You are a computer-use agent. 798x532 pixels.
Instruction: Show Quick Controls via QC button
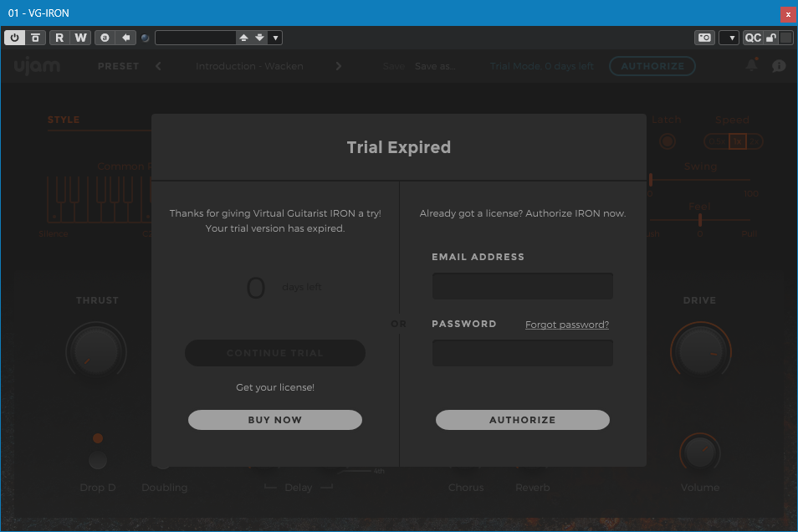[753, 38]
